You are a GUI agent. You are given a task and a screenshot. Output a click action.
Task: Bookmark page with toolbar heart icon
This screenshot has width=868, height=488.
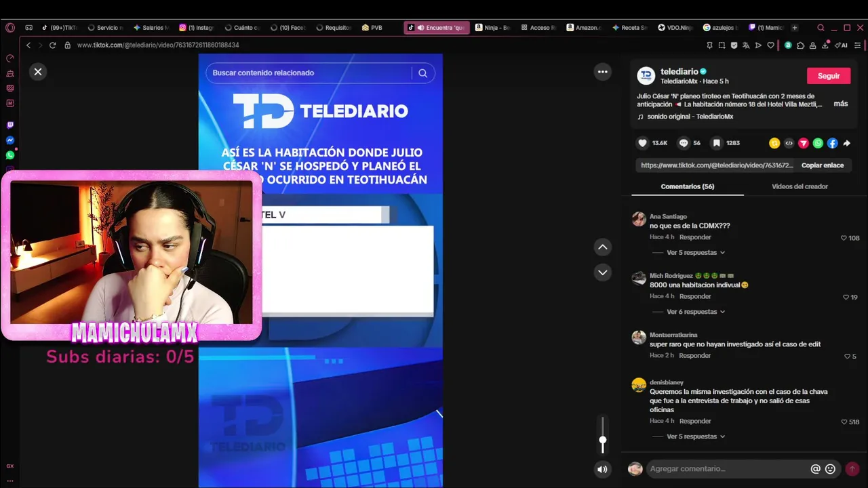tap(770, 45)
